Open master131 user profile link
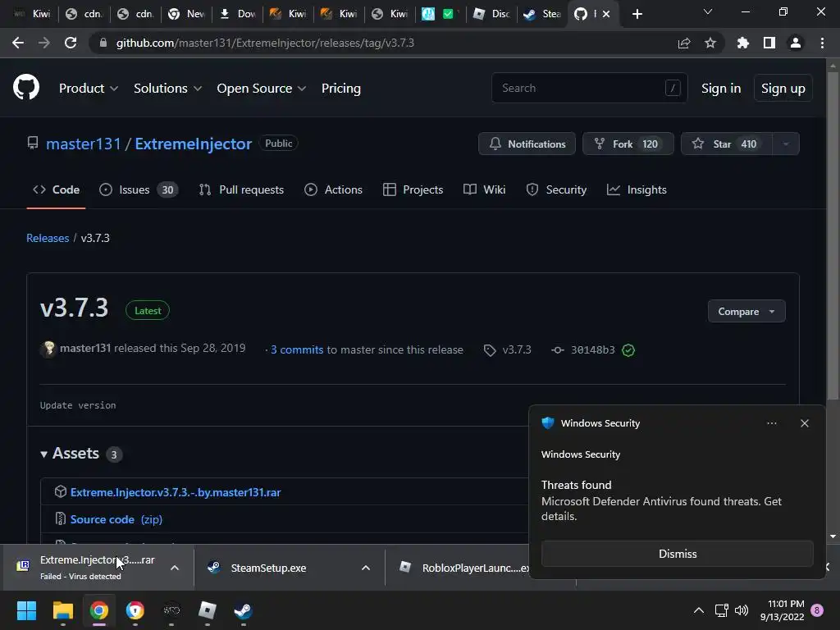The height and width of the screenshot is (630, 840). 84,144
